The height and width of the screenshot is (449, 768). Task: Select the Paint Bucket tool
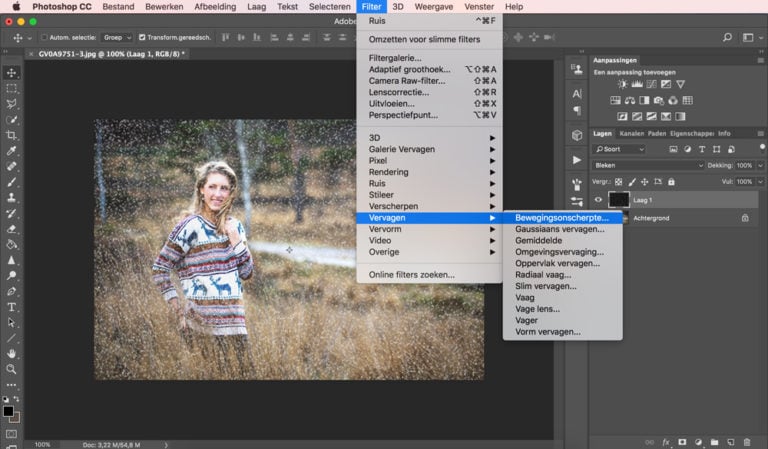(11, 244)
